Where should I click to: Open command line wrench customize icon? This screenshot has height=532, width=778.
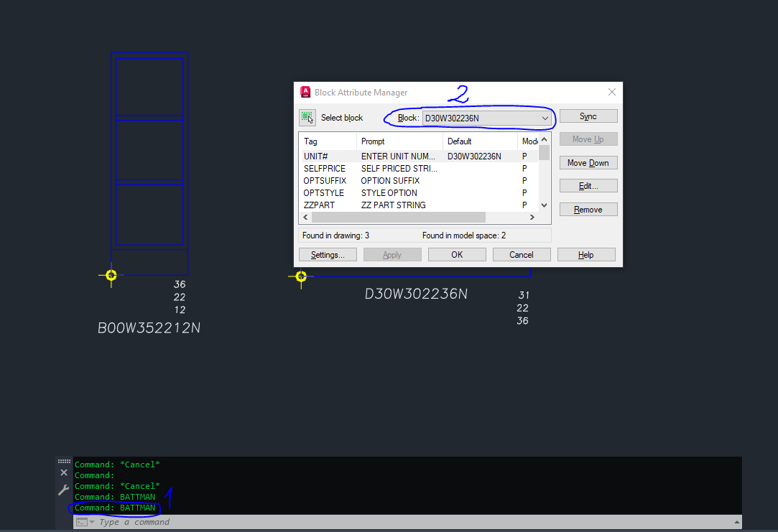tap(63, 490)
